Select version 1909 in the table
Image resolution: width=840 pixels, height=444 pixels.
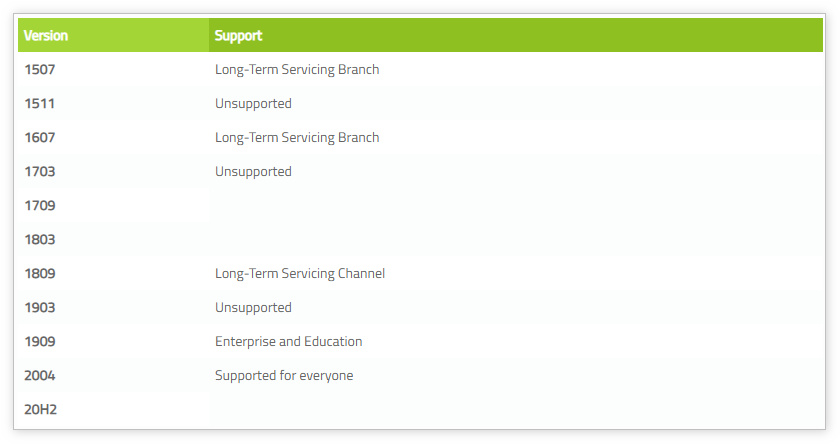pyautogui.click(x=40, y=342)
